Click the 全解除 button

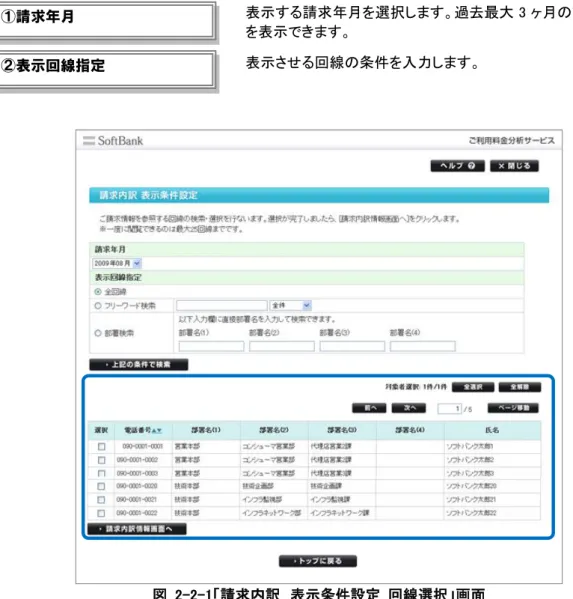pos(520,387)
